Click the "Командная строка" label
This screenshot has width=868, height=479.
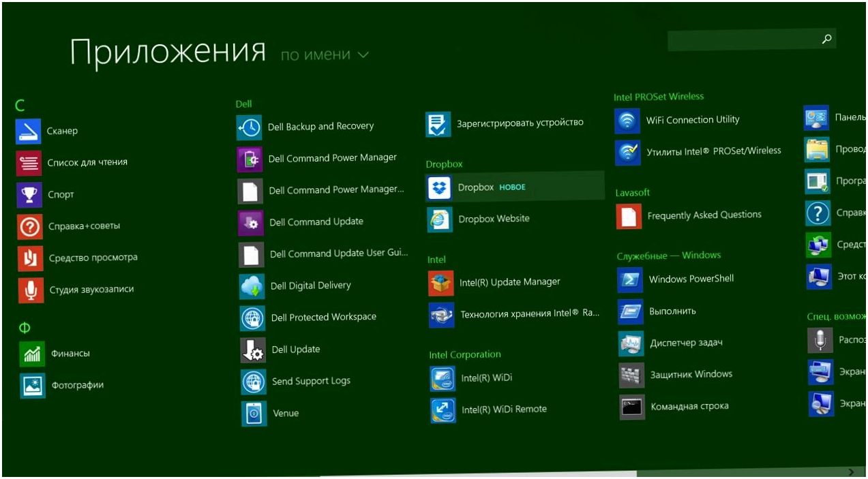689,406
